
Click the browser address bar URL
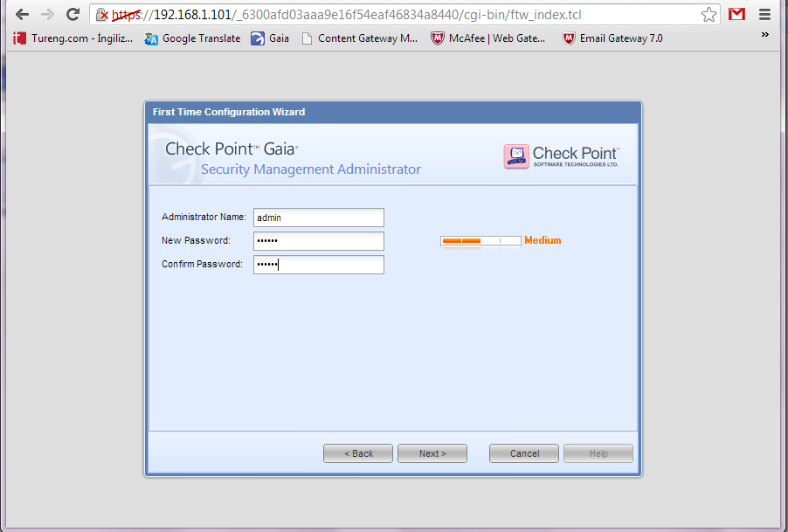coord(346,15)
